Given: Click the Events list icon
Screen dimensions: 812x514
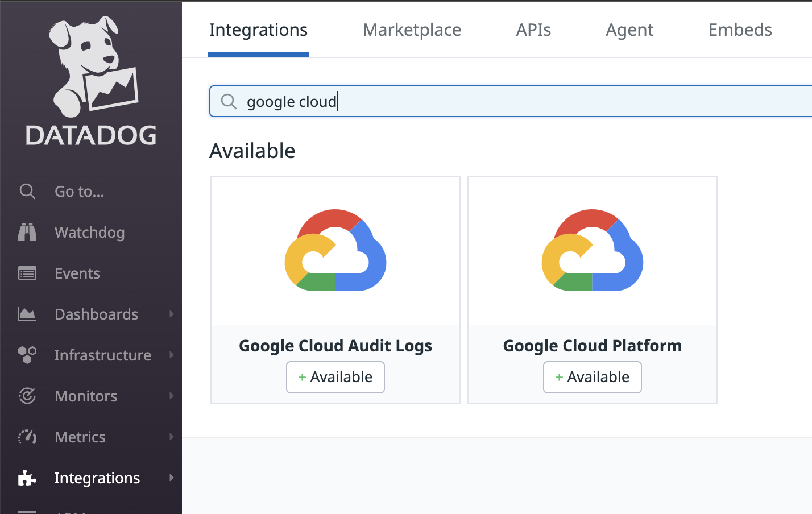Looking at the screenshot, I should click(x=27, y=273).
